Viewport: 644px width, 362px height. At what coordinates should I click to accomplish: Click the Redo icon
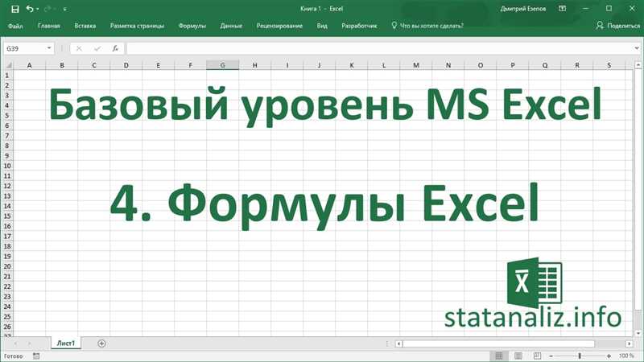47,9
